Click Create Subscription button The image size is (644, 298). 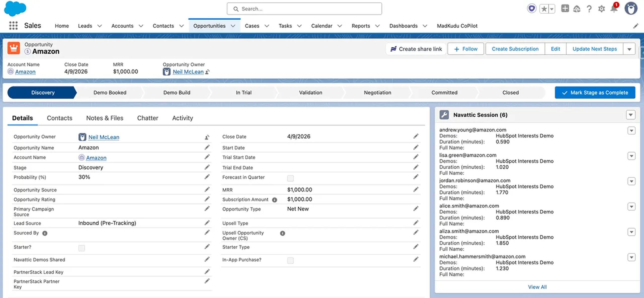coord(515,49)
